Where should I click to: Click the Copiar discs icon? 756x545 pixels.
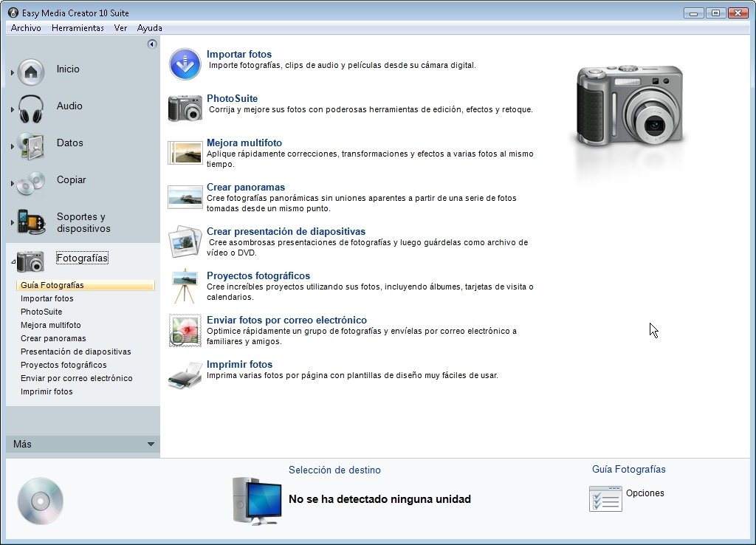(x=30, y=183)
